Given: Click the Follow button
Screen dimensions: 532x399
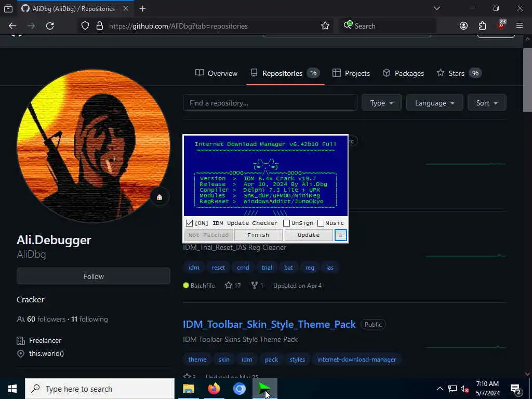Looking at the screenshot, I should point(94,276).
